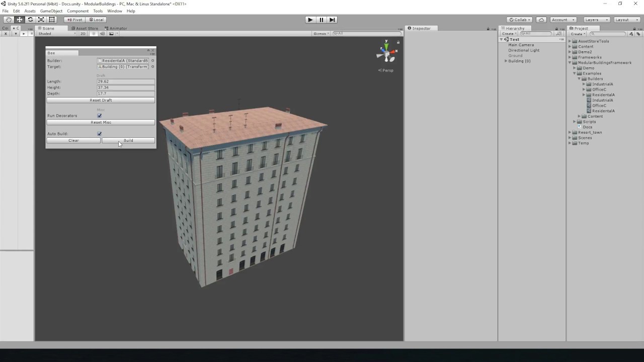Toggle 2D view mode
Screen dimensions: 644x362
[83, 34]
